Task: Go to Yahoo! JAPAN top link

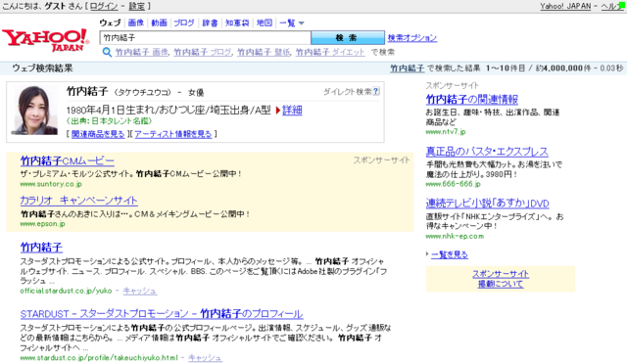Action: [x=565, y=6]
